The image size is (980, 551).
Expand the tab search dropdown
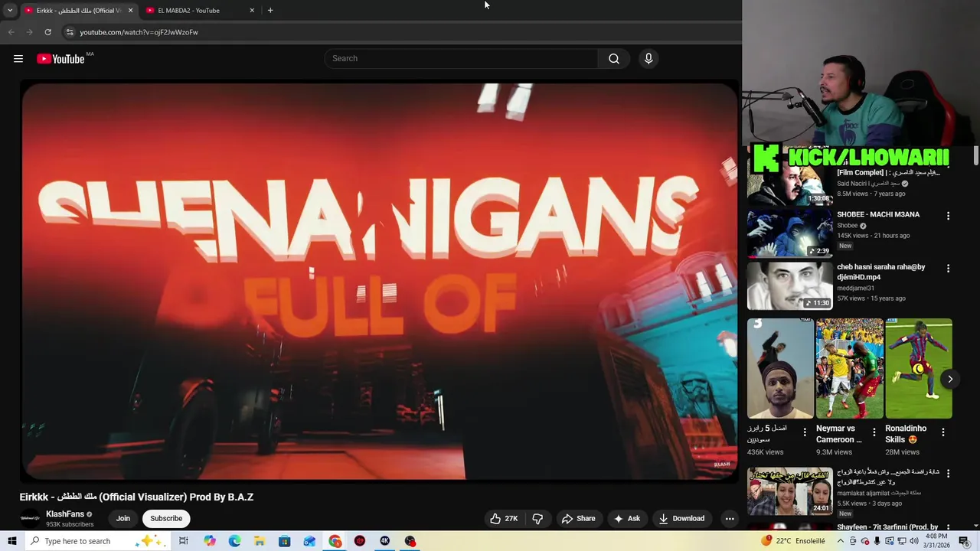10,11
